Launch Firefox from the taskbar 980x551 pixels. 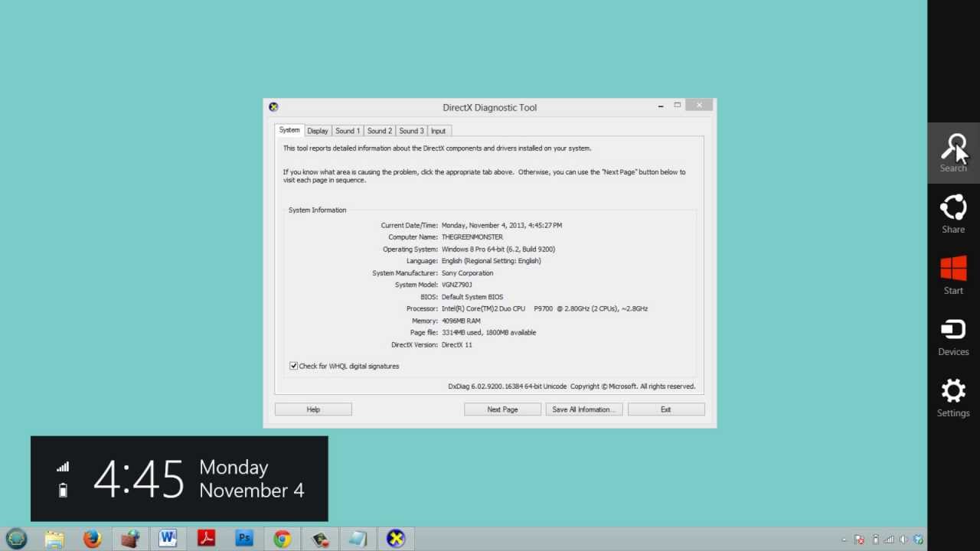point(92,539)
